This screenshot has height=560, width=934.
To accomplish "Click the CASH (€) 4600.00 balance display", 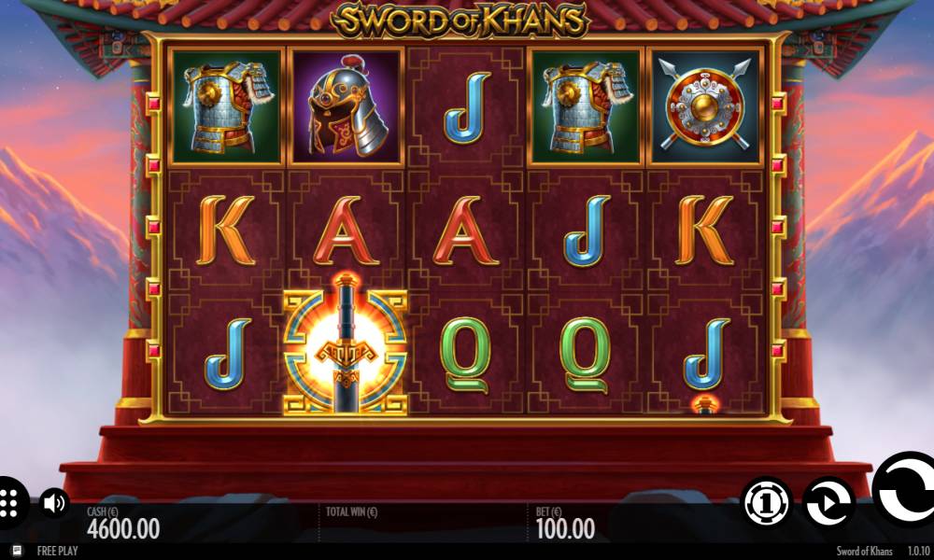I will point(123,523).
